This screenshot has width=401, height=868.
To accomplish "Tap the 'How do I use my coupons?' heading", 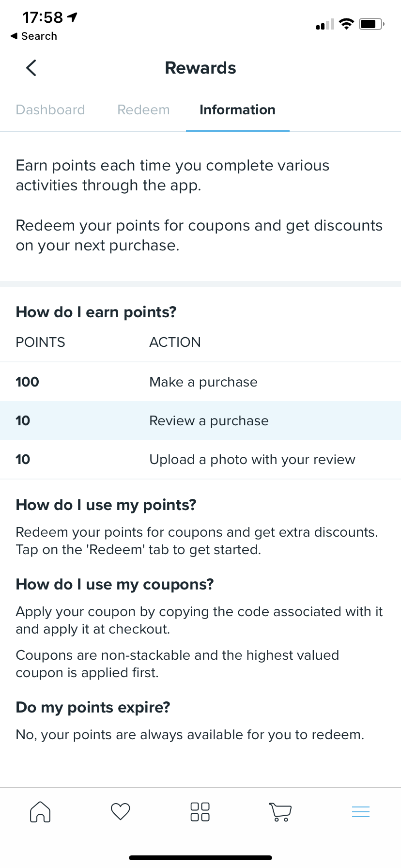I will coord(115,584).
